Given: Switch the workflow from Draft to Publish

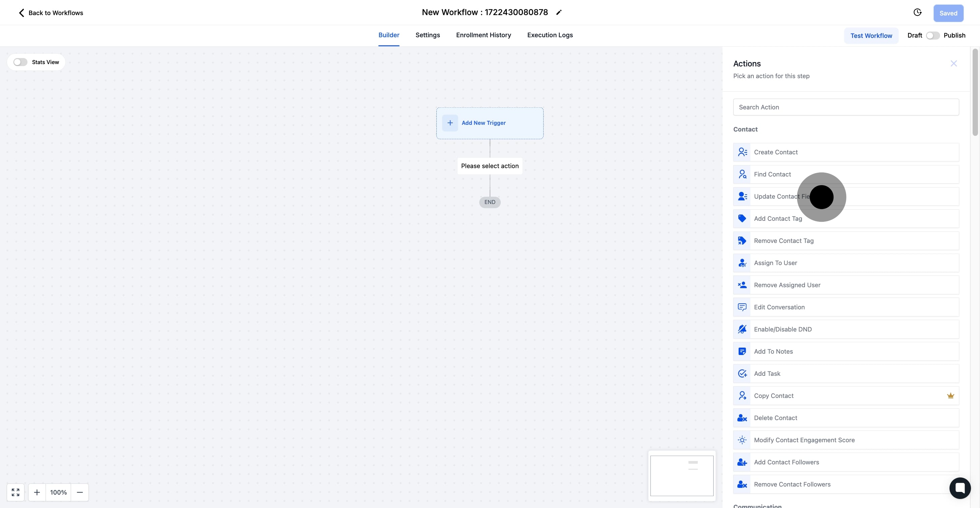Looking at the screenshot, I should [933, 35].
